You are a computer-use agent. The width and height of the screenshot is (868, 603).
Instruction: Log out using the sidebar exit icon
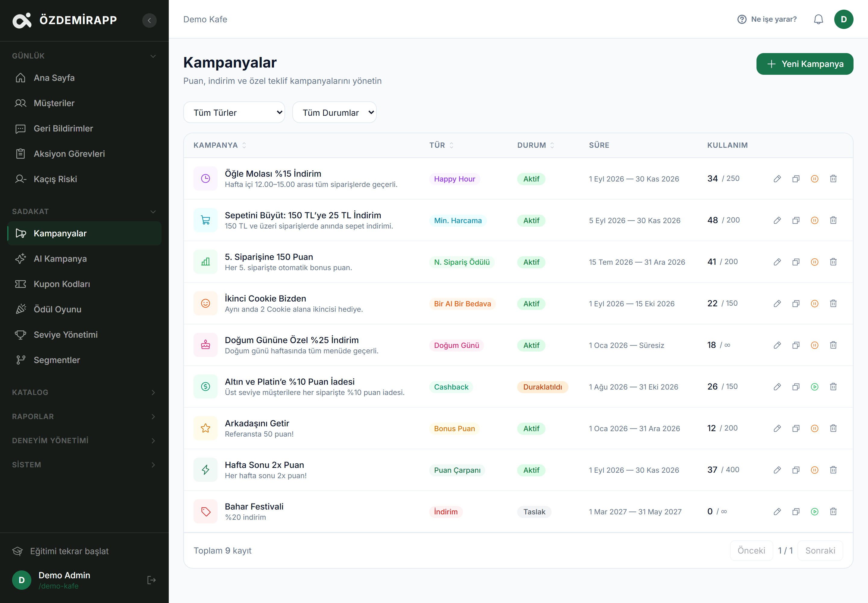[x=152, y=580]
